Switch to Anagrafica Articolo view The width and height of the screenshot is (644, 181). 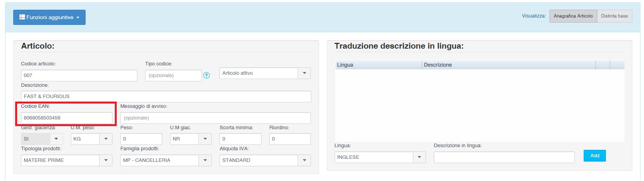[573, 16]
